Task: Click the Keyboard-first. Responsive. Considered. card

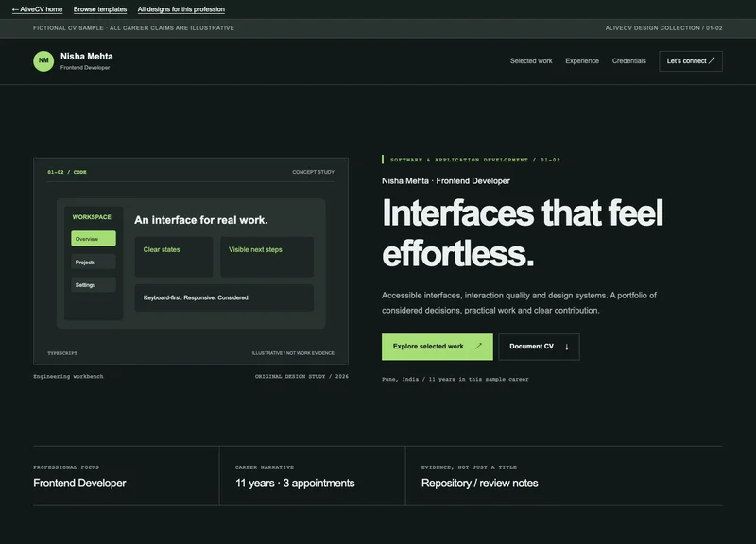Action: [224, 297]
